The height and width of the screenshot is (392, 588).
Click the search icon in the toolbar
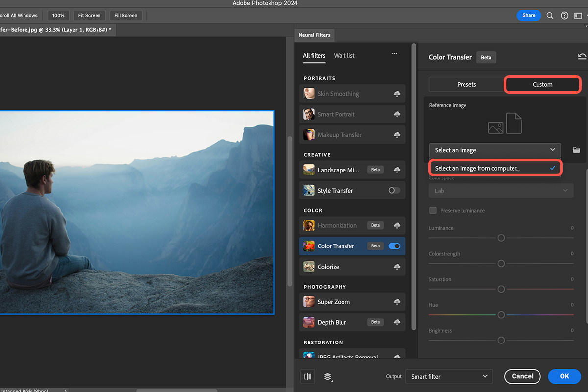(x=550, y=15)
